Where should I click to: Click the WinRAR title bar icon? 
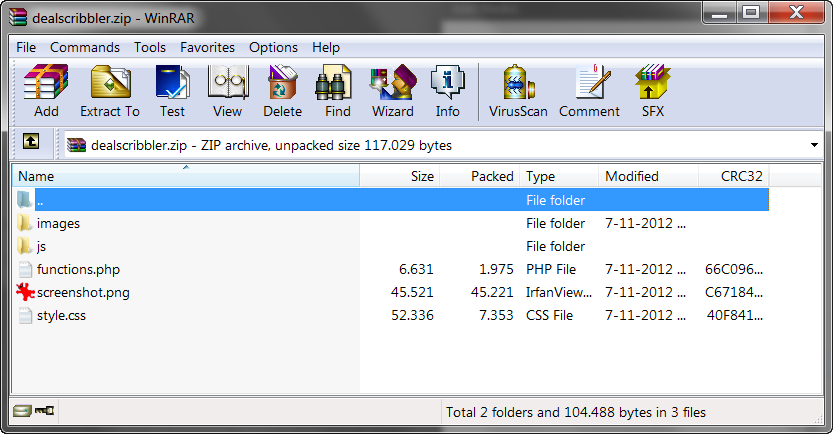coord(18,17)
